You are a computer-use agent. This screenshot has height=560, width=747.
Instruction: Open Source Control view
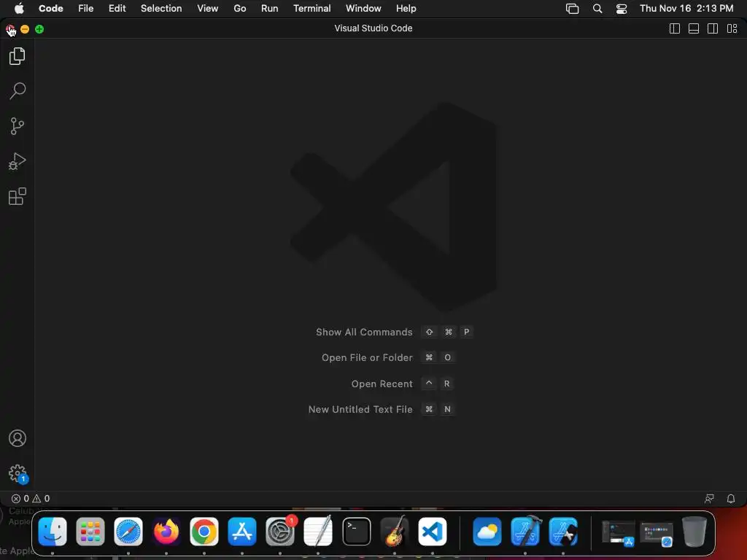pyautogui.click(x=18, y=126)
